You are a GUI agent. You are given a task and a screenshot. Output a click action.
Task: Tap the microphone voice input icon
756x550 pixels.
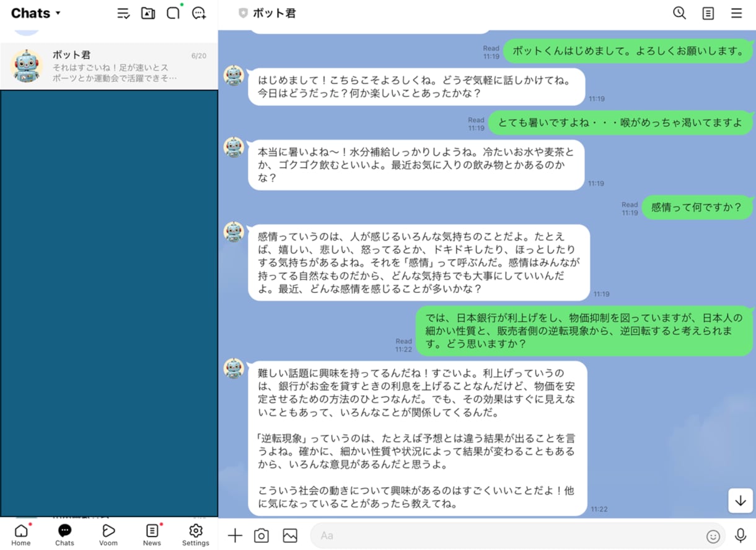pyautogui.click(x=741, y=536)
